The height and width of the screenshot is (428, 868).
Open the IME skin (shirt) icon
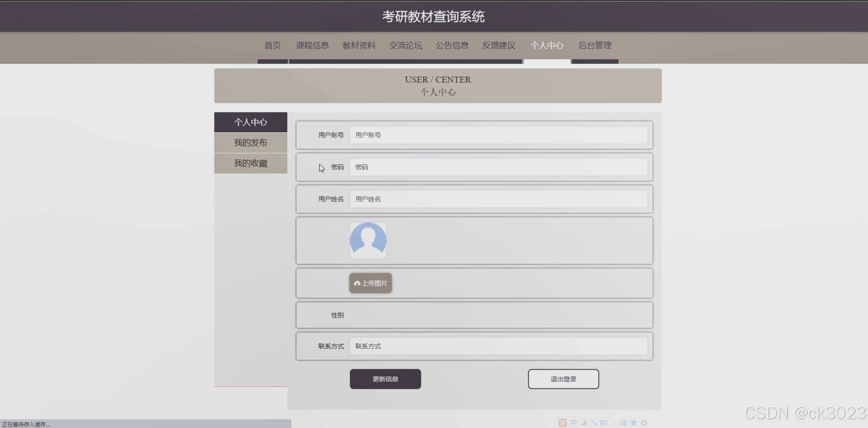634,423
